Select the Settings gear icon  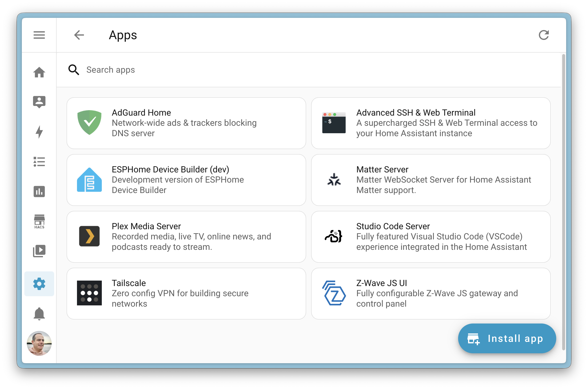pos(39,284)
